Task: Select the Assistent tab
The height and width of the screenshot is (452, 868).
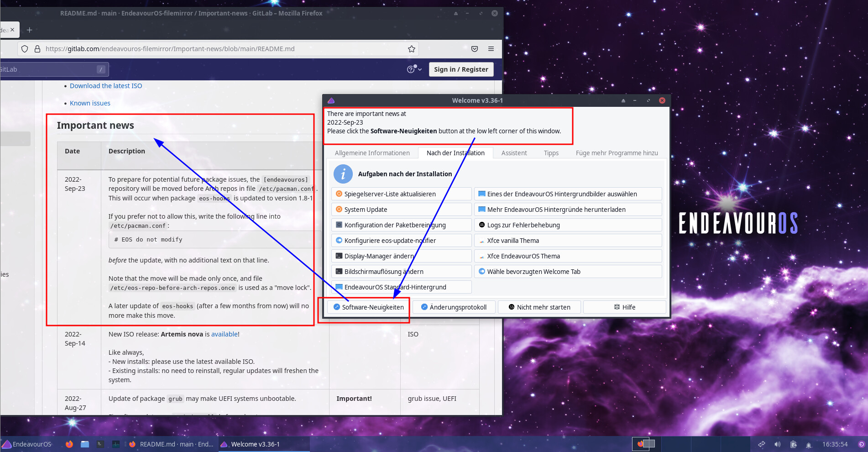Action: pyautogui.click(x=514, y=153)
